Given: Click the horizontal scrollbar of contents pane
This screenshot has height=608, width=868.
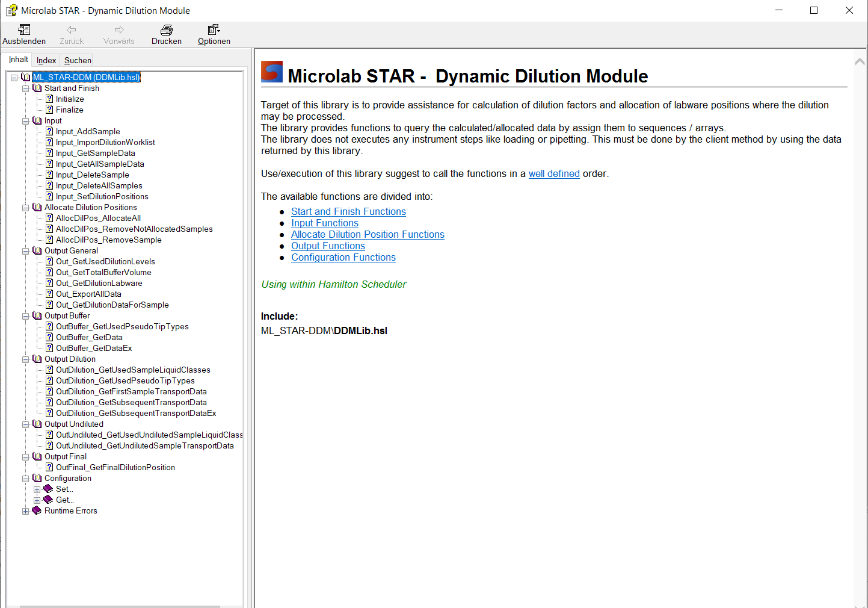Looking at the screenshot, I should pyautogui.click(x=120, y=606).
